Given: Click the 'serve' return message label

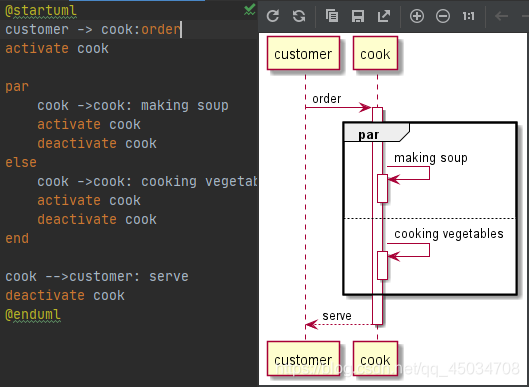Looking at the screenshot, I should 337,316.
